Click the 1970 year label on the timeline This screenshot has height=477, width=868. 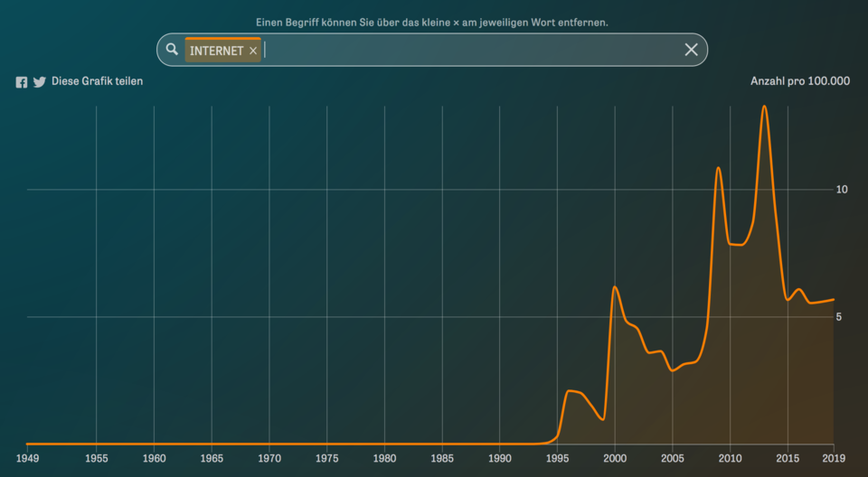[x=269, y=459]
